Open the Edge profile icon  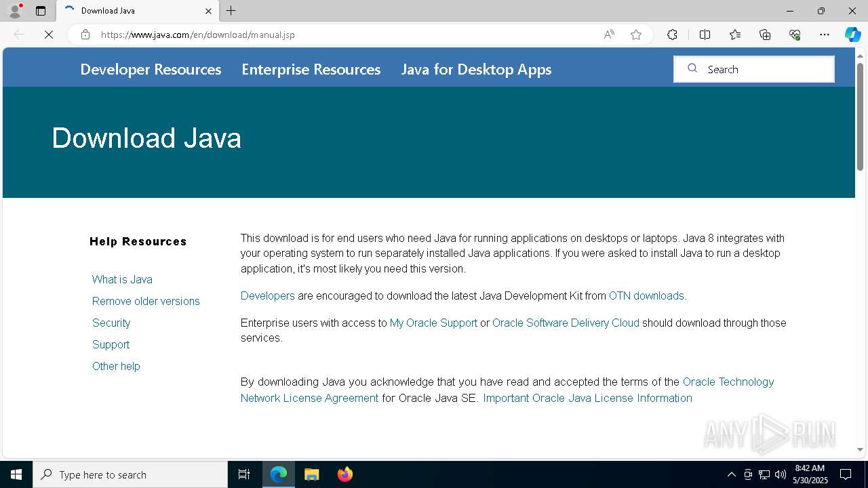[x=15, y=11]
